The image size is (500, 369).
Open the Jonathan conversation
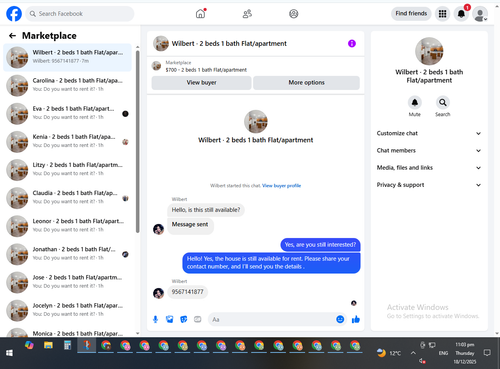tap(67, 254)
